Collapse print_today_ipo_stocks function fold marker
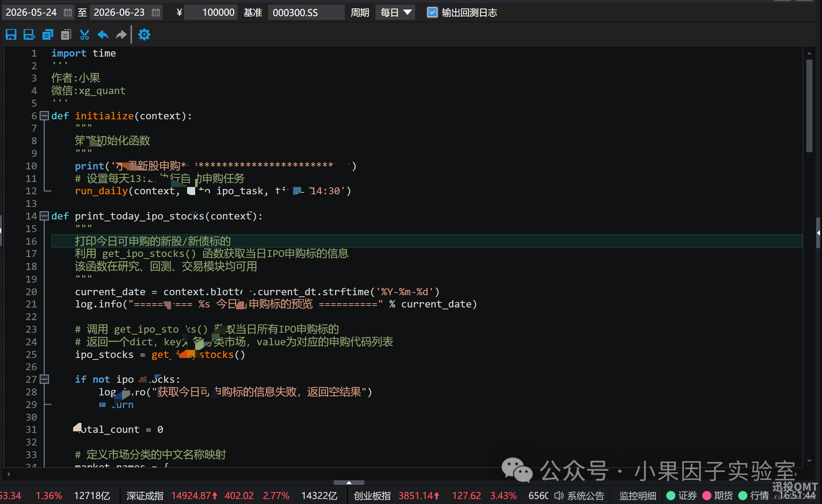Screen dimensions: 822x504 click(x=44, y=216)
